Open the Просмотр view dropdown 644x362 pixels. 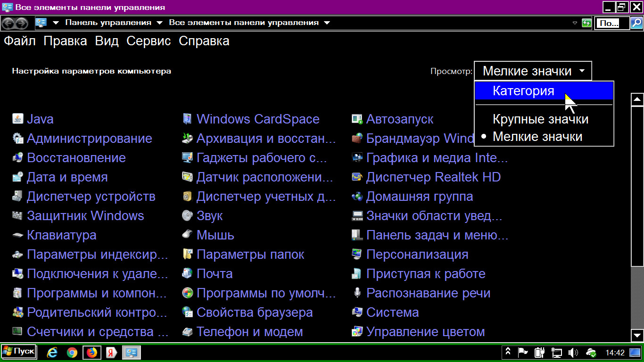[x=533, y=71]
